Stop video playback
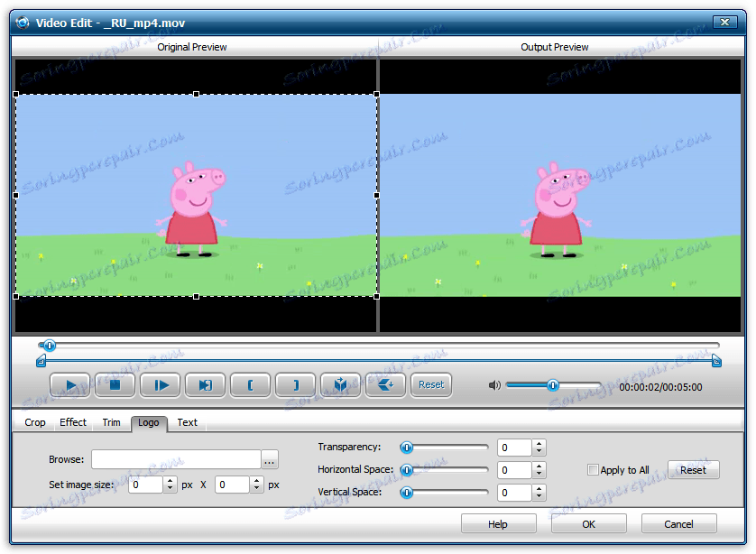Screen dimensions: 756x554 point(115,384)
